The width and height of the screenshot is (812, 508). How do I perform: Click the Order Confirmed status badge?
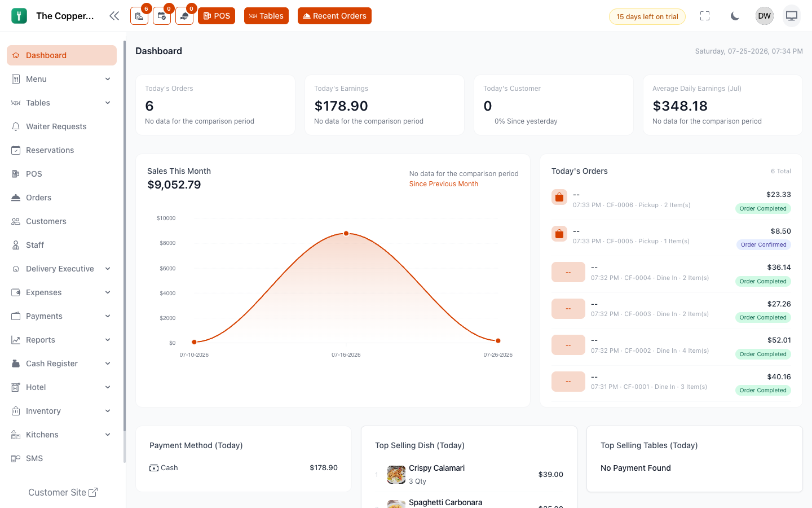pyautogui.click(x=764, y=245)
